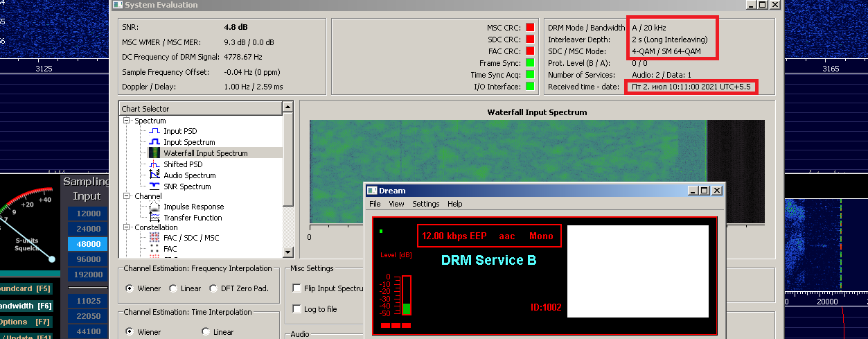Open Settings menu in Dream window
The height and width of the screenshot is (339, 868).
click(426, 204)
